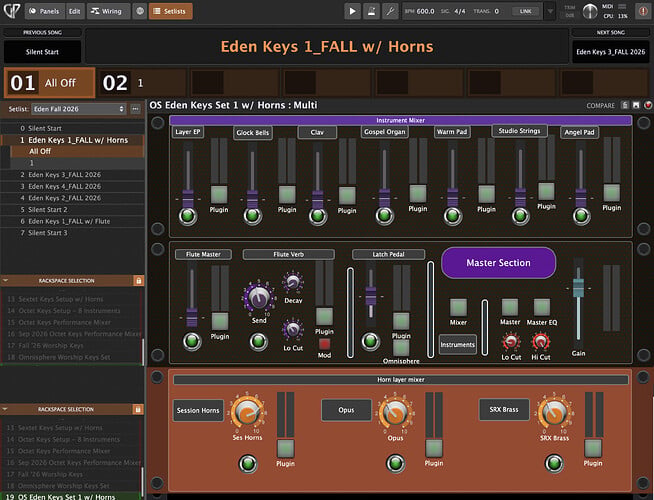This screenshot has height=500, width=654.
Task: Select song part 02 tile
Action: [142, 83]
